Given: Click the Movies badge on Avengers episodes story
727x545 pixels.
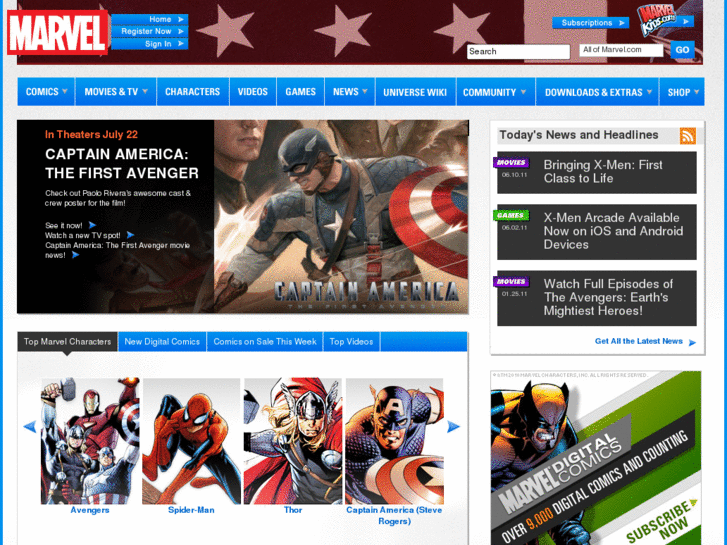Looking at the screenshot, I should point(511,282).
